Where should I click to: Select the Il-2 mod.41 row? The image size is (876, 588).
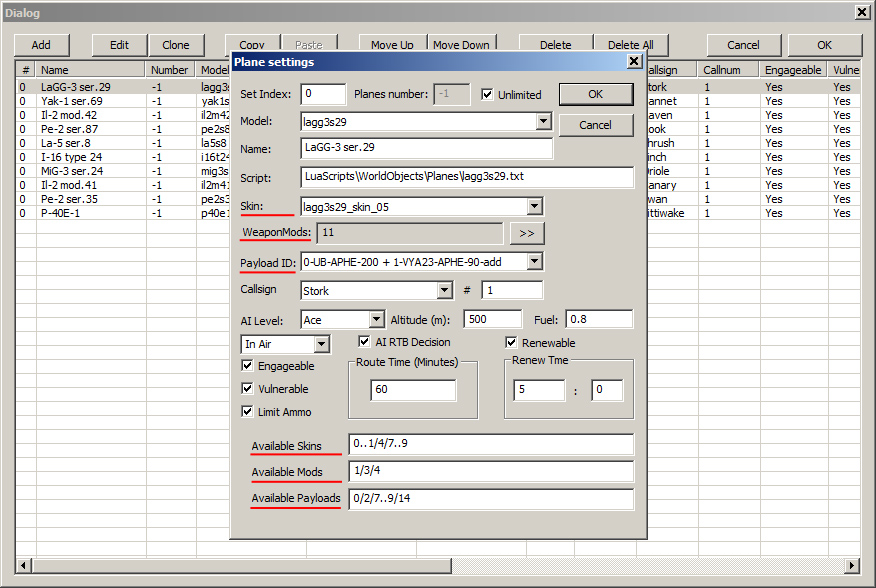123,185
